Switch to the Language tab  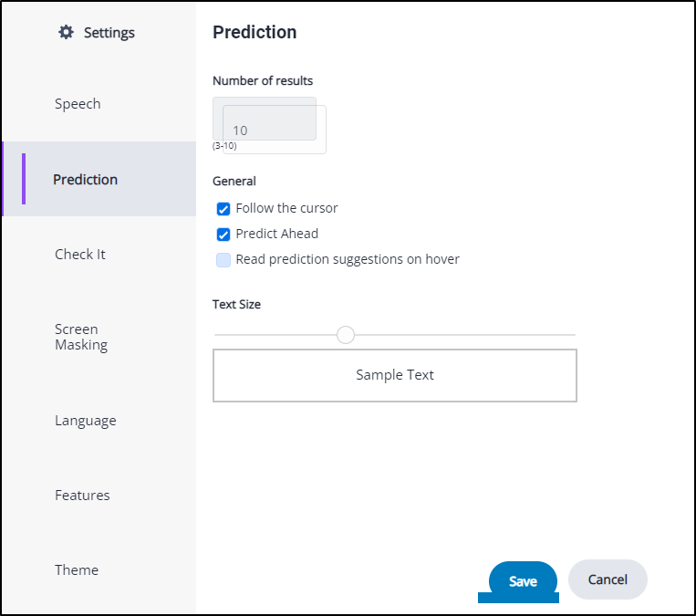tap(85, 421)
